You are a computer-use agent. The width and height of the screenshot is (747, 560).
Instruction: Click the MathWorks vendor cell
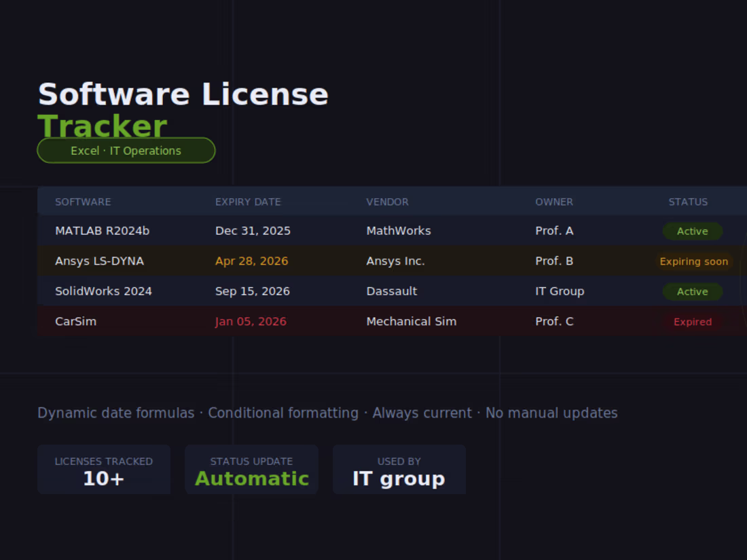[x=399, y=231]
